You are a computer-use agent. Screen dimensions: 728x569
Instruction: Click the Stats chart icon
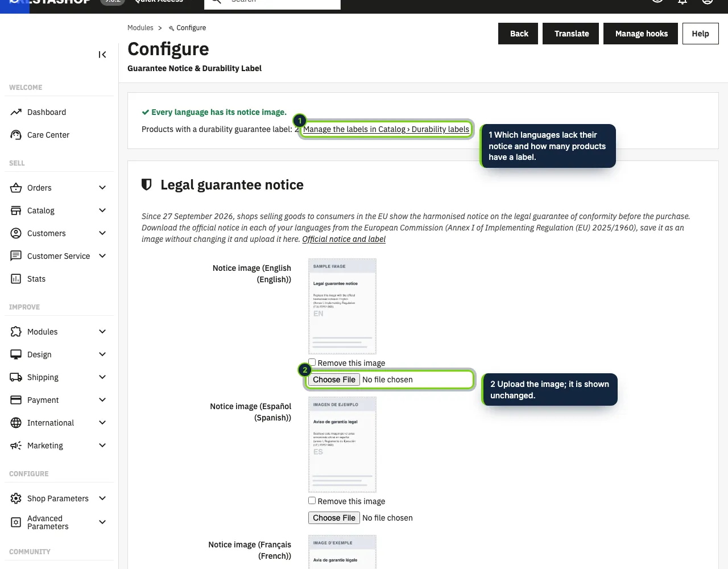16,279
